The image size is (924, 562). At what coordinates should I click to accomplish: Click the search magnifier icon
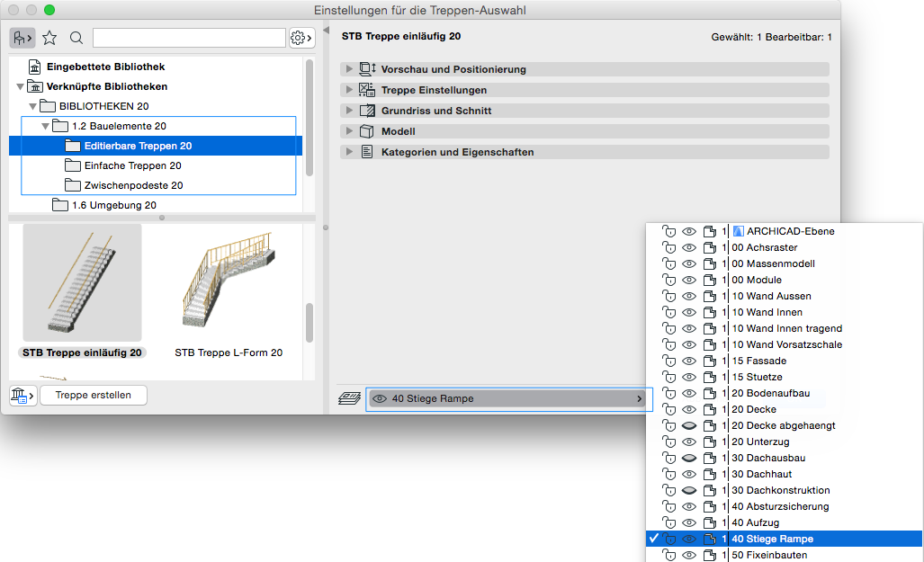(76, 38)
